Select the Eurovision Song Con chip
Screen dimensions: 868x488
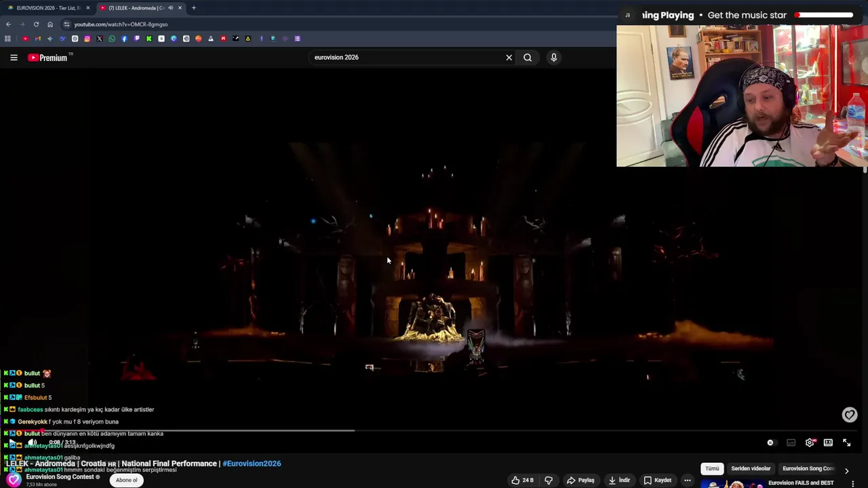point(808,468)
